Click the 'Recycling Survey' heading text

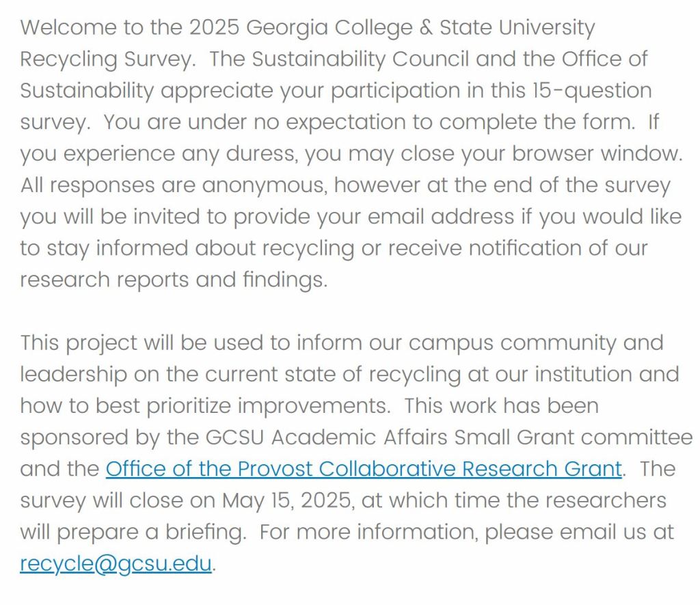tap(107, 59)
